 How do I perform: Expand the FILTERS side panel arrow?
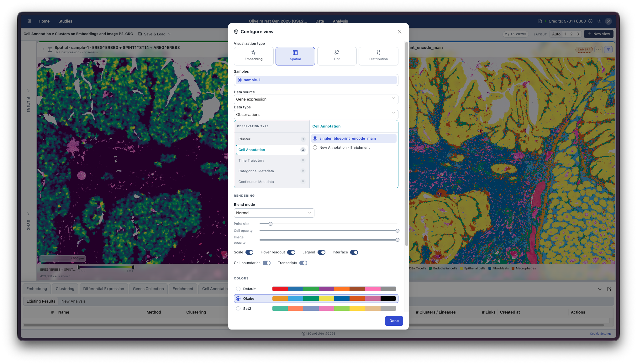coord(28,91)
